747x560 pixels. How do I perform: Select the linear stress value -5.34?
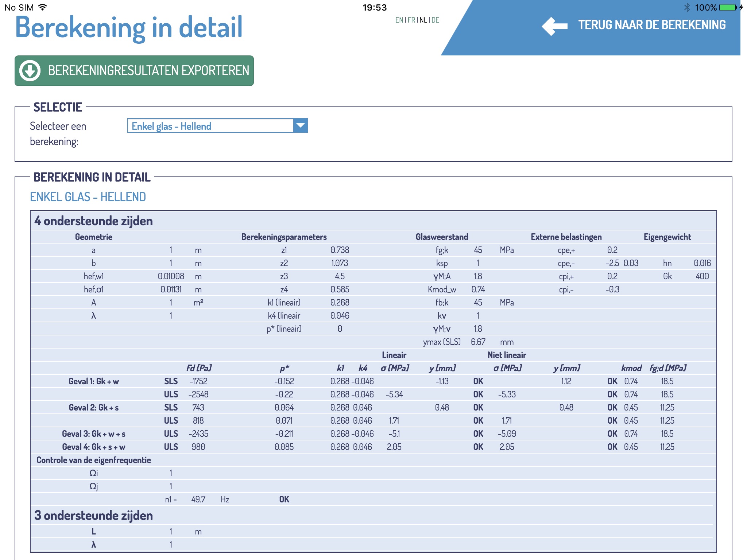394,394
